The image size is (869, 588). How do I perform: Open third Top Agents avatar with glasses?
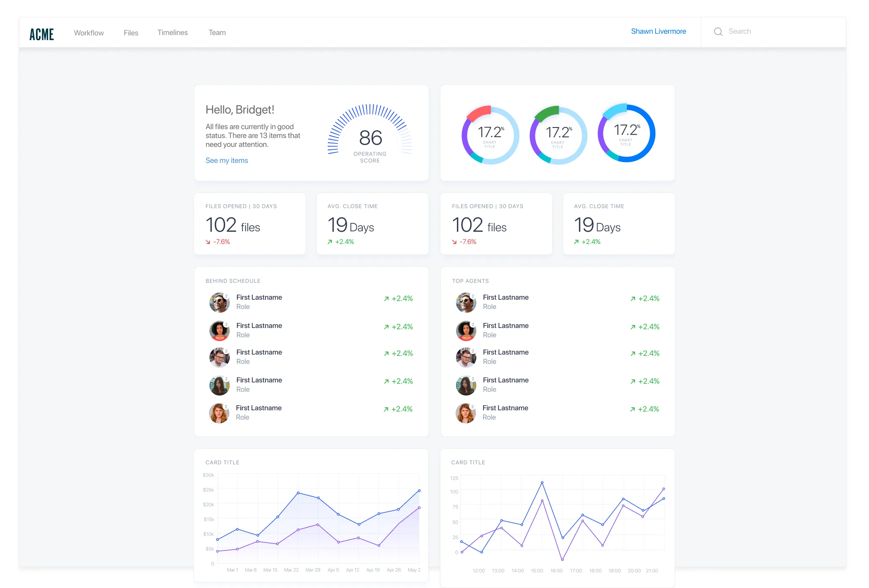coord(466,358)
